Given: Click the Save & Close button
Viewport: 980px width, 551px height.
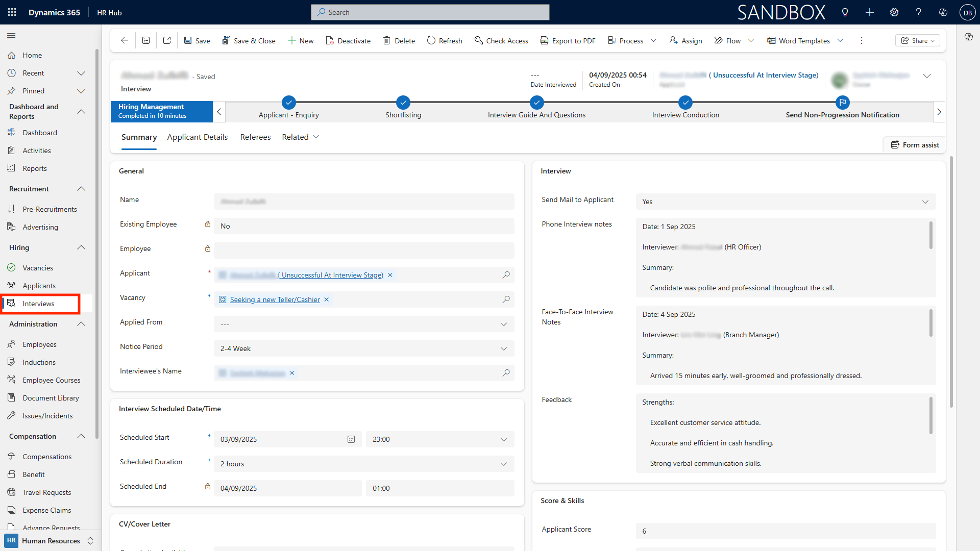Looking at the screenshot, I should (249, 41).
